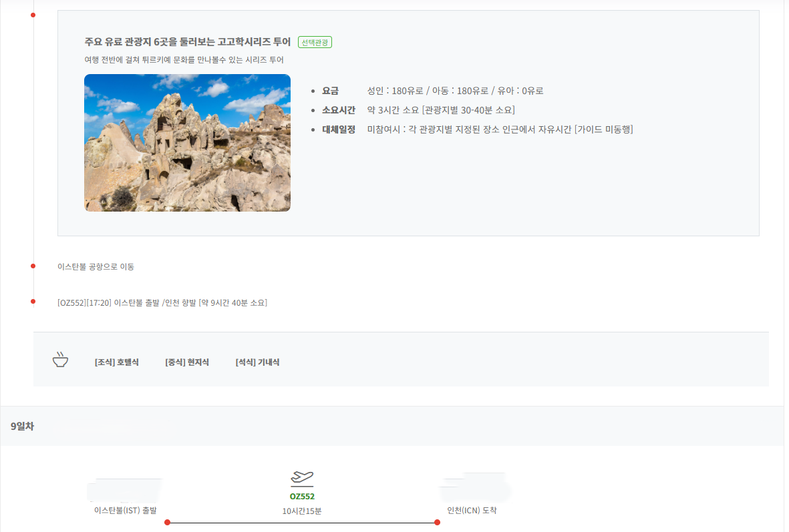The image size is (789, 532).
Task: Click the red dot at the top of the timeline
Action: [x=33, y=15]
